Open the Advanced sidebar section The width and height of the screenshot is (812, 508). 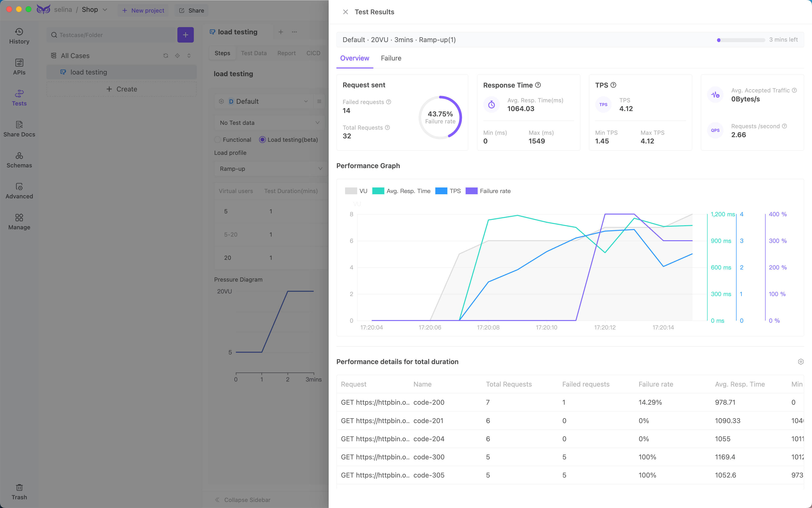point(19,191)
